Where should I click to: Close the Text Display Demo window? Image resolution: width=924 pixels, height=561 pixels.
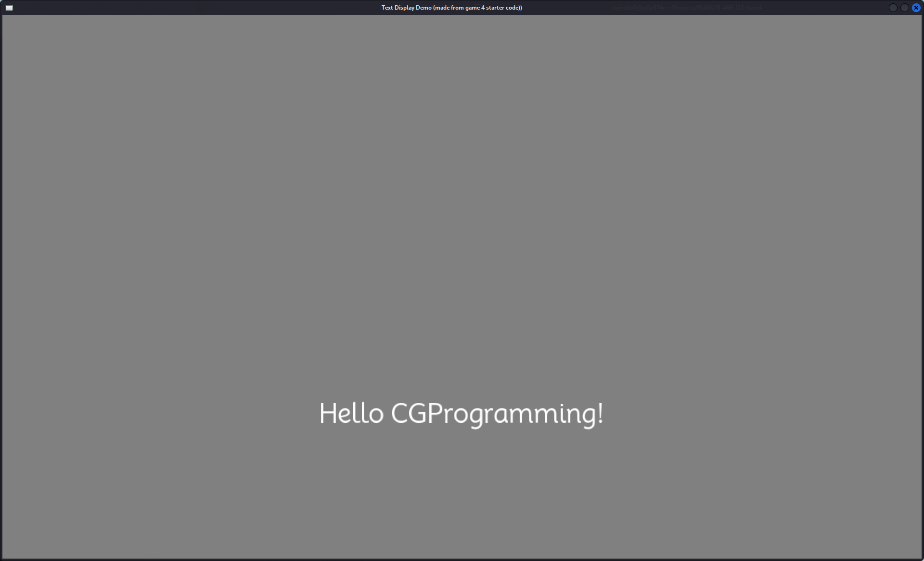(916, 8)
